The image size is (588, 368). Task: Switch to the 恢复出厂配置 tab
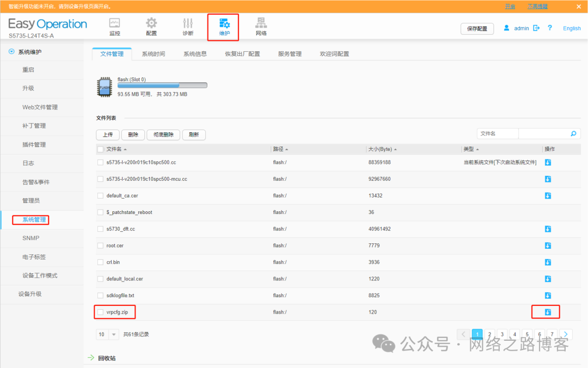242,54
